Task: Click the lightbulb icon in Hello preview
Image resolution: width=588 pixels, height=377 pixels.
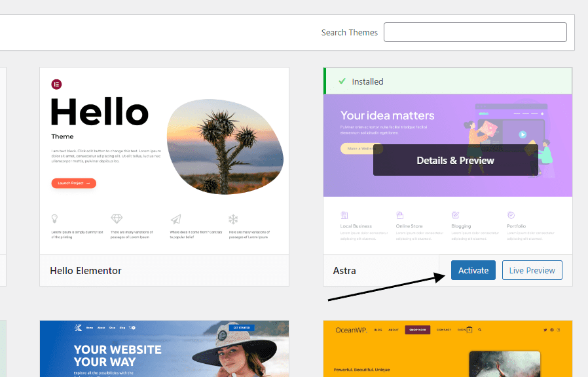Action: point(55,218)
